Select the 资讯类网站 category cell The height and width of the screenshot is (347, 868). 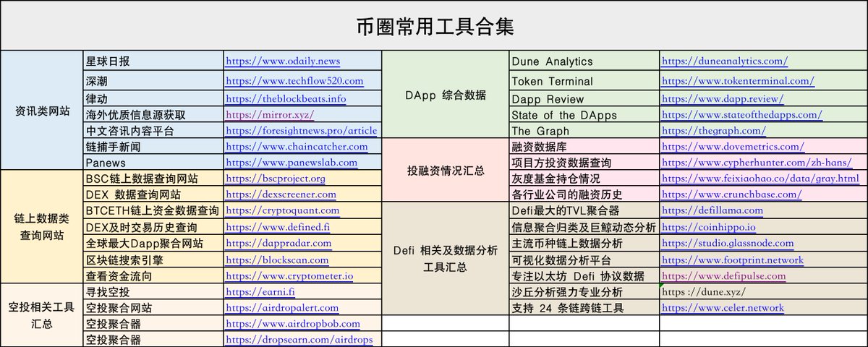click(43, 111)
